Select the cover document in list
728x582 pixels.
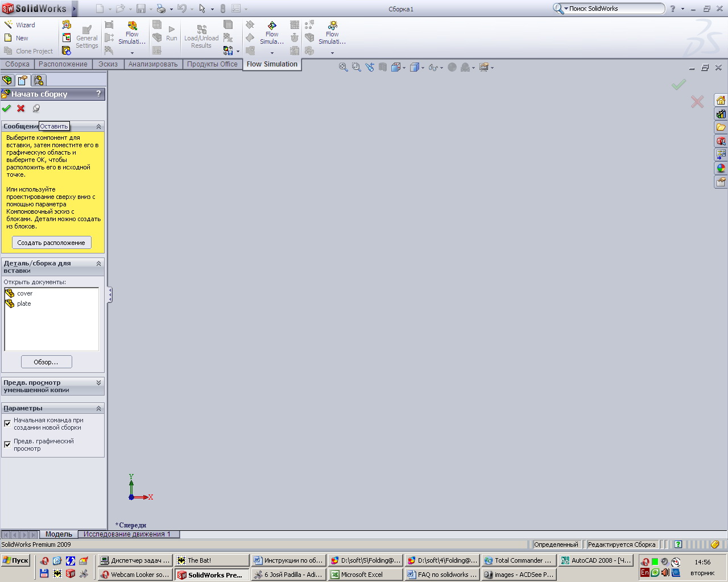click(24, 293)
